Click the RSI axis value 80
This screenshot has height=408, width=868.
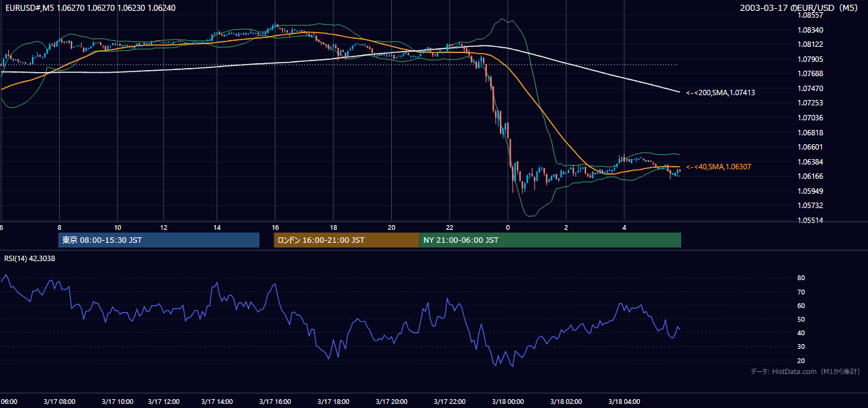(x=801, y=278)
